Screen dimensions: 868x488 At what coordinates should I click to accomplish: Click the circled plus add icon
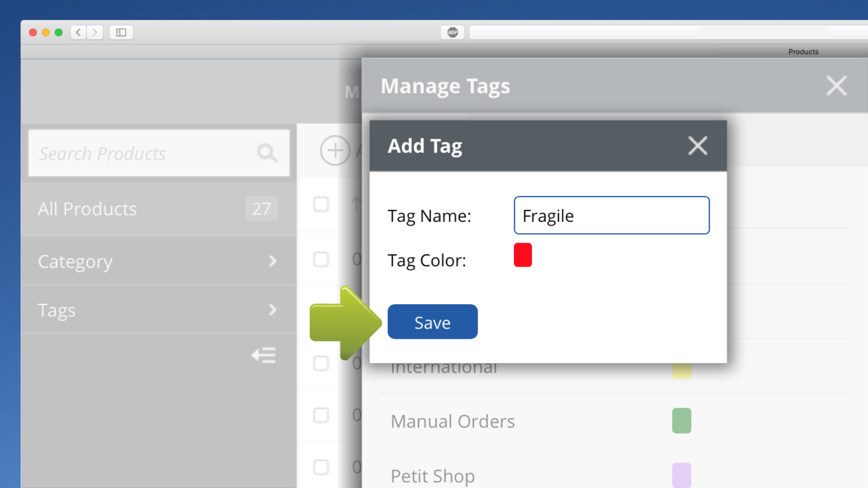pos(335,150)
